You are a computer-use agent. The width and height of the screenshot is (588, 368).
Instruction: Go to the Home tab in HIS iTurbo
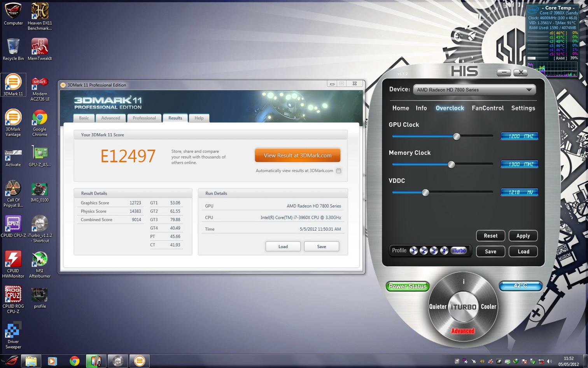tap(401, 108)
